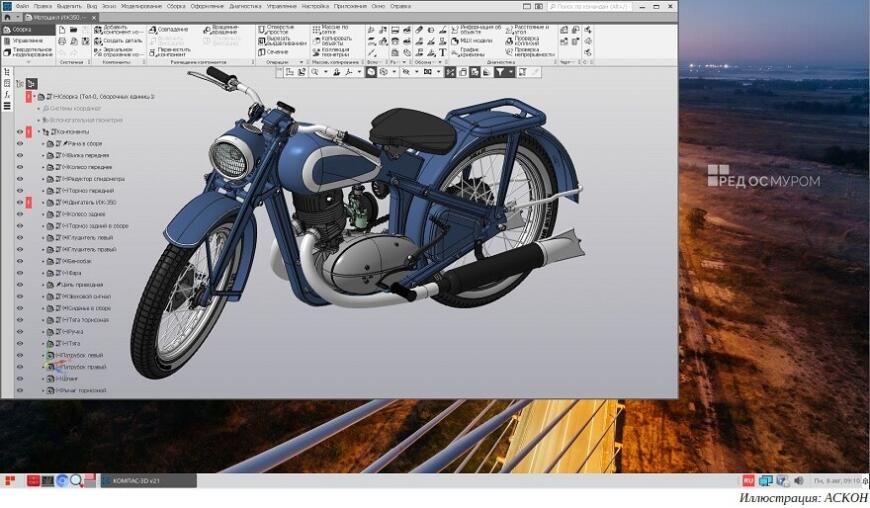Expand the 'Колесо заднее' tree node
The width and height of the screenshot is (870, 508).
43,214
